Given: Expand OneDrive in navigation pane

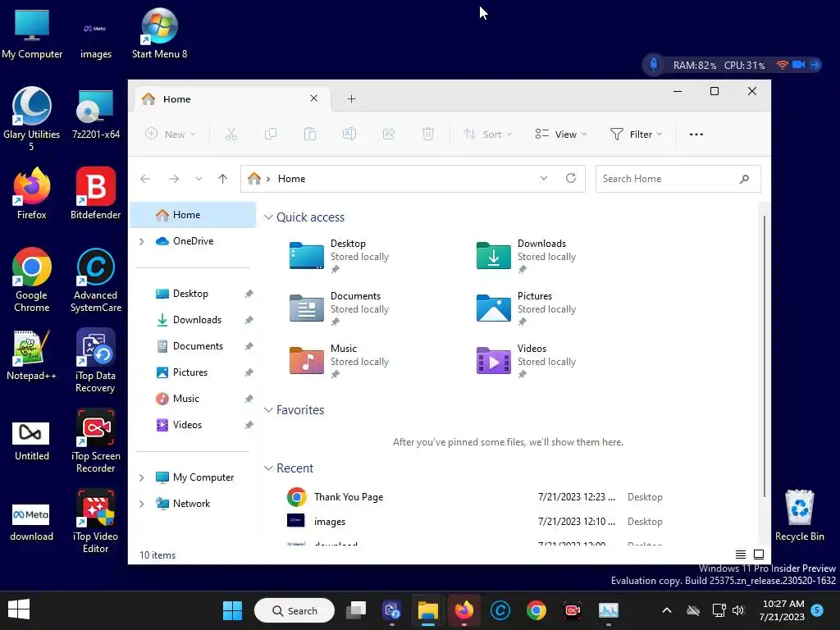Looking at the screenshot, I should coord(141,242).
